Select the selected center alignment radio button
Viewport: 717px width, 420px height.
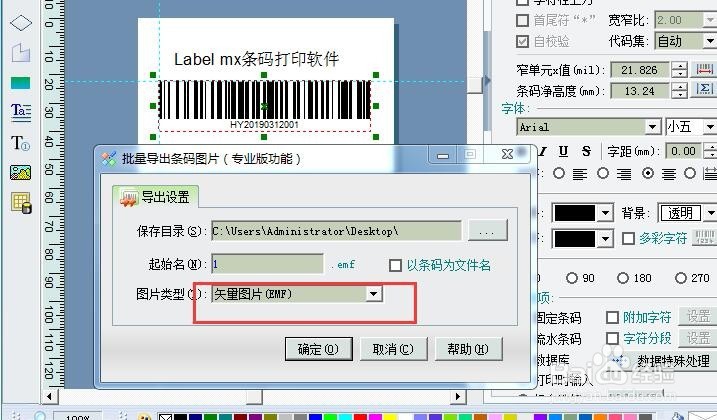[x=647, y=174]
